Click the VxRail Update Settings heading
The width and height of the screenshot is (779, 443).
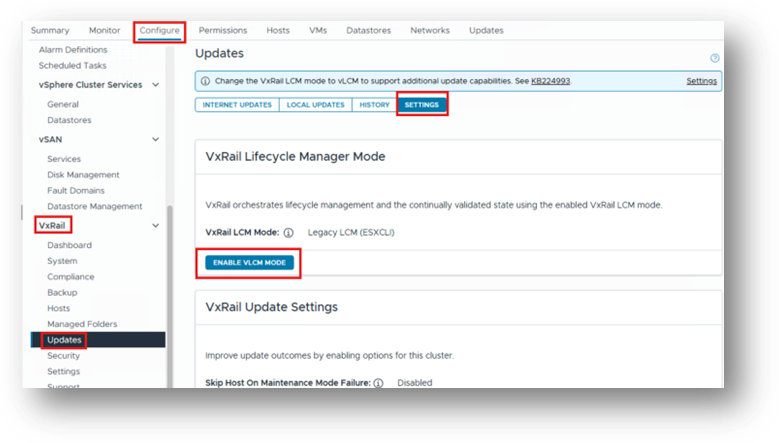(271, 307)
